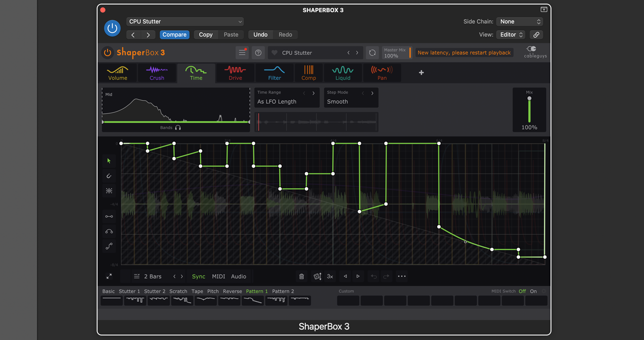
Task: Open the three-dots more options menu
Action: 401,277
